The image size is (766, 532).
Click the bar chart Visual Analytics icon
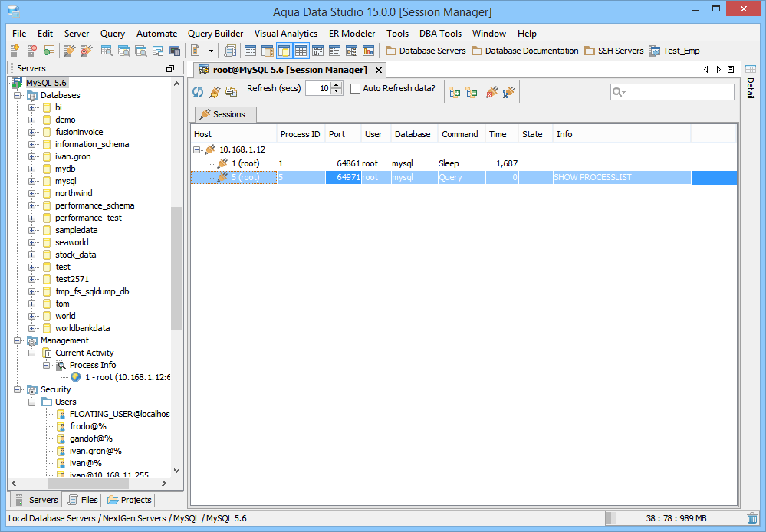coord(368,51)
